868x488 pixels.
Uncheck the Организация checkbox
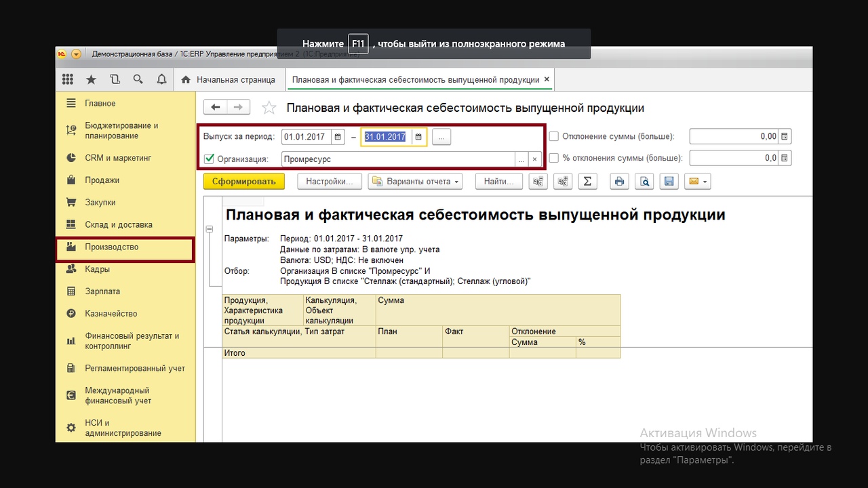[209, 159]
